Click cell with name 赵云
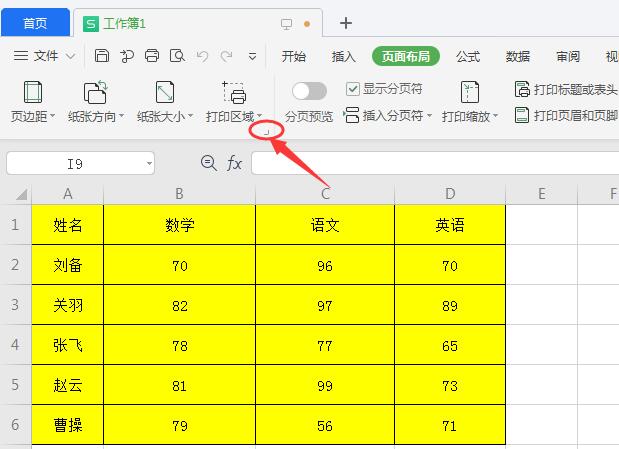The height and width of the screenshot is (449, 619). [x=68, y=385]
